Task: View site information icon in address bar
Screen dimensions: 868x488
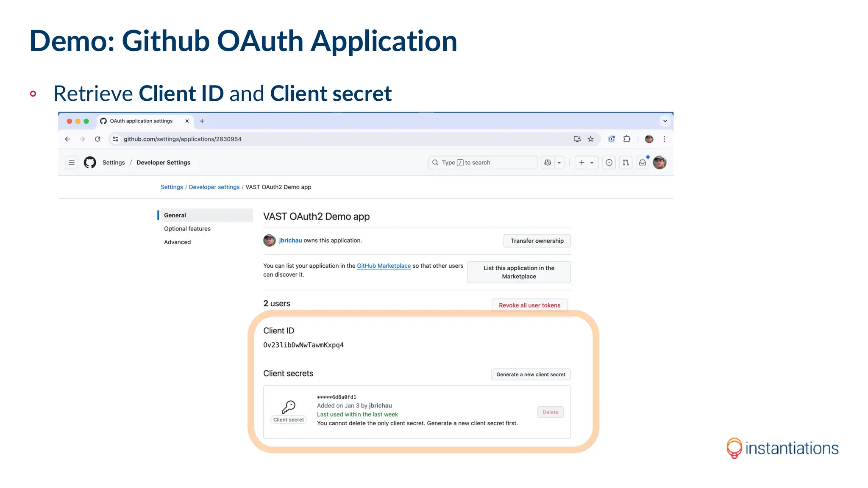Action: pos(115,139)
